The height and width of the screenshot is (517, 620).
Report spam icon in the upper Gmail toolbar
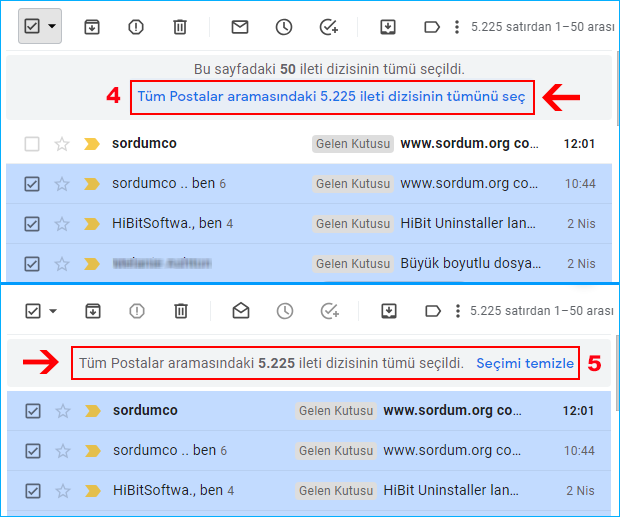[136, 27]
